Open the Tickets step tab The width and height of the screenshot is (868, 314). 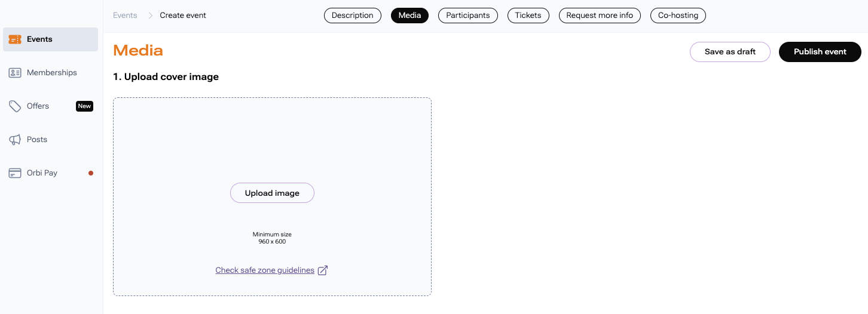click(x=528, y=16)
